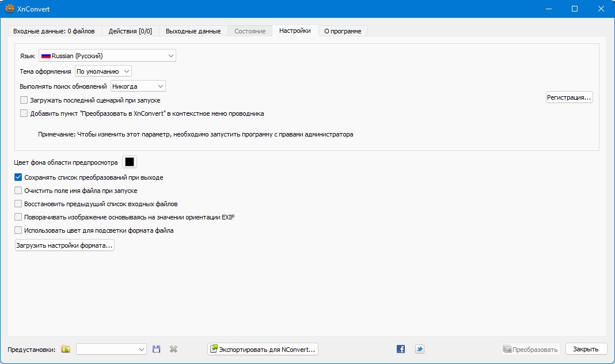The height and width of the screenshot is (364, 615).
Task: Click the 'Преобразовать' button
Action: click(x=531, y=349)
